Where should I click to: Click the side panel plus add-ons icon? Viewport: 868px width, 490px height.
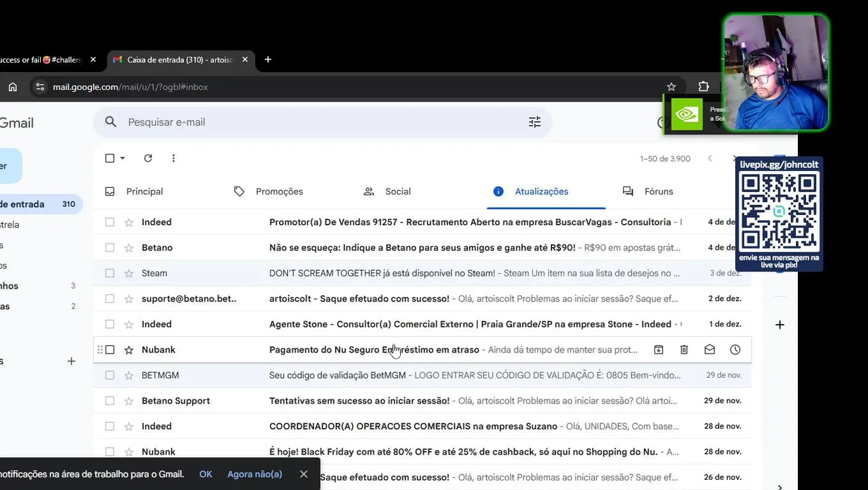click(x=779, y=325)
